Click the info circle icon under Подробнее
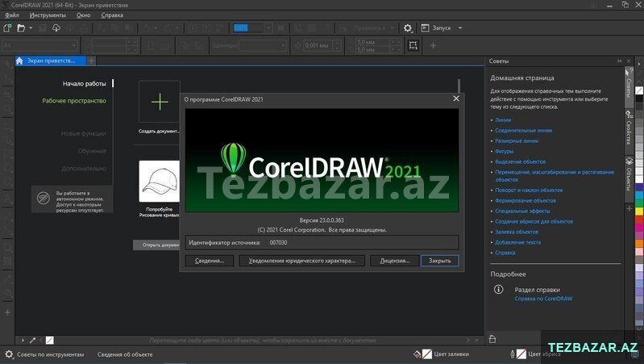The height and width of the screenshot is (364, 644). (498, 290)
